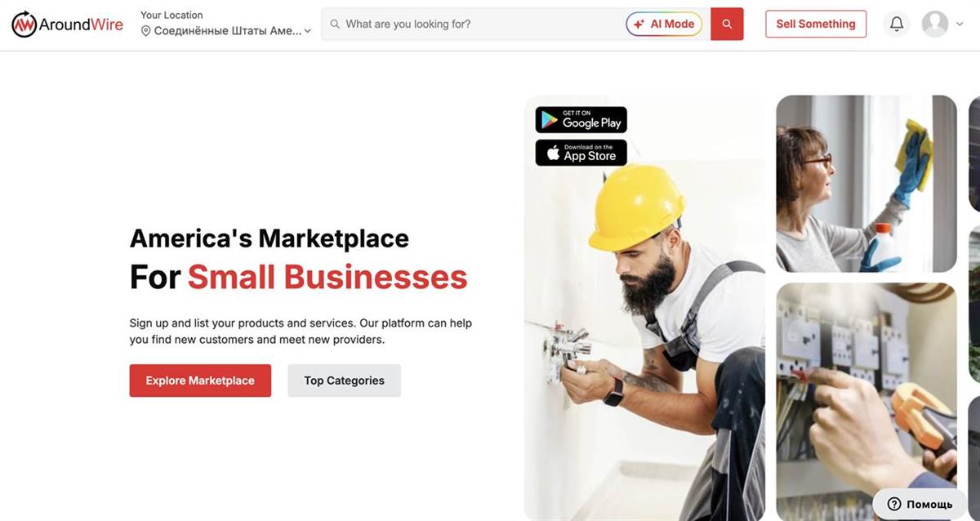Click the woman cleaning window photo
This screenshot has height=521, width=980.
(866, 184)
